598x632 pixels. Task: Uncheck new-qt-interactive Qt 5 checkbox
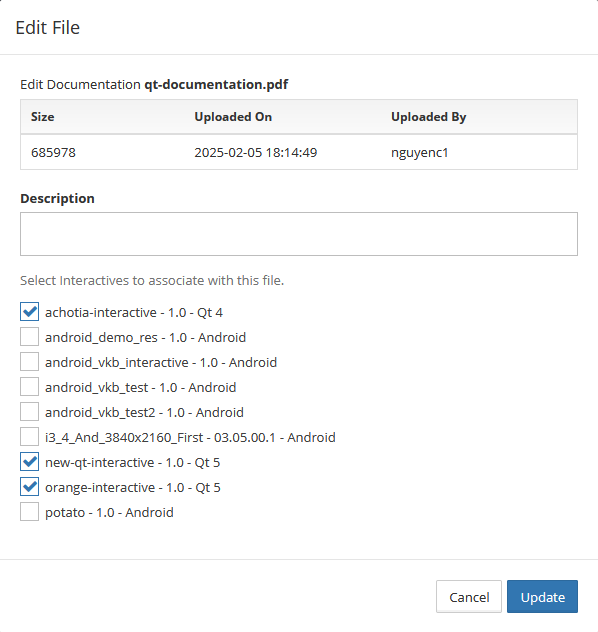pos(29,462)
